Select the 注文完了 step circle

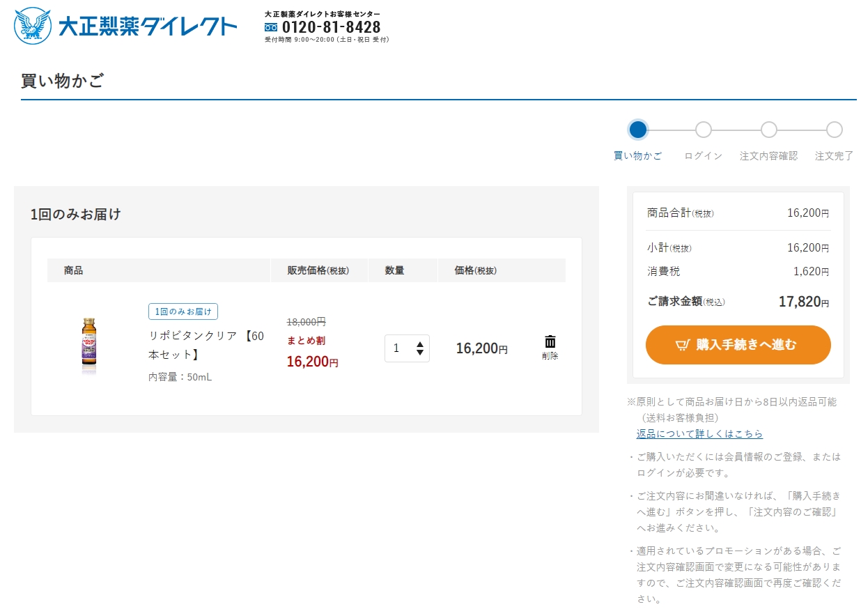click(834, 130)
